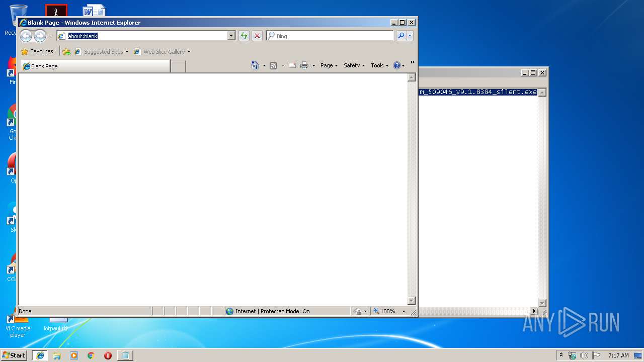
Task: Click the zoom magnifier in status bar
Action: tap(376, 311)
